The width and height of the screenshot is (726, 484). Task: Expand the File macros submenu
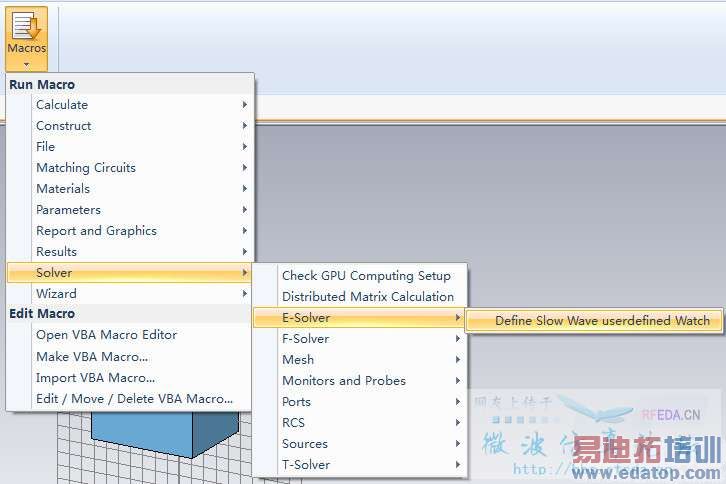[x=46, y=147]
